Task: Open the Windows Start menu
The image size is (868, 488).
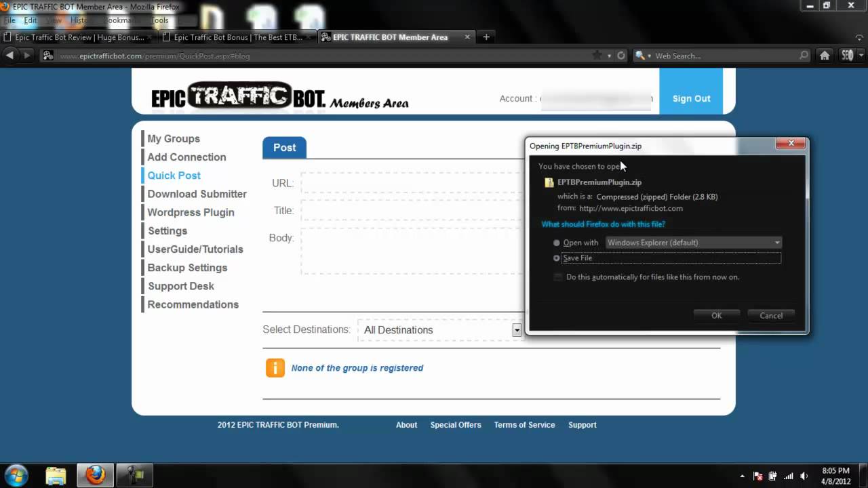Action: 16,475
